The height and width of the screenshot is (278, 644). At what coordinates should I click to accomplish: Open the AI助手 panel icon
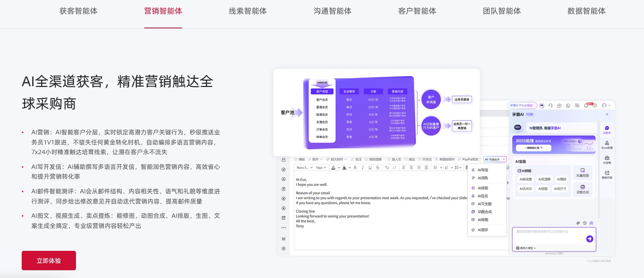607,130
